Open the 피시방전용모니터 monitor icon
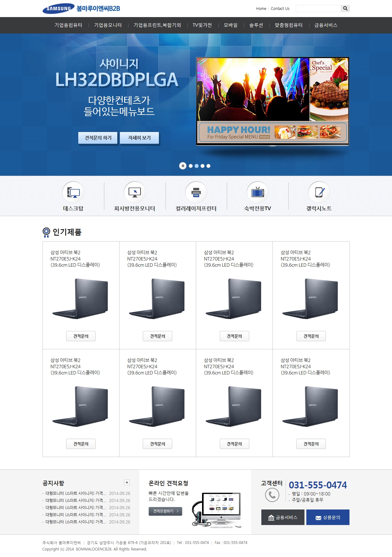This screenshot has height=557, width=392. (135, 192)
